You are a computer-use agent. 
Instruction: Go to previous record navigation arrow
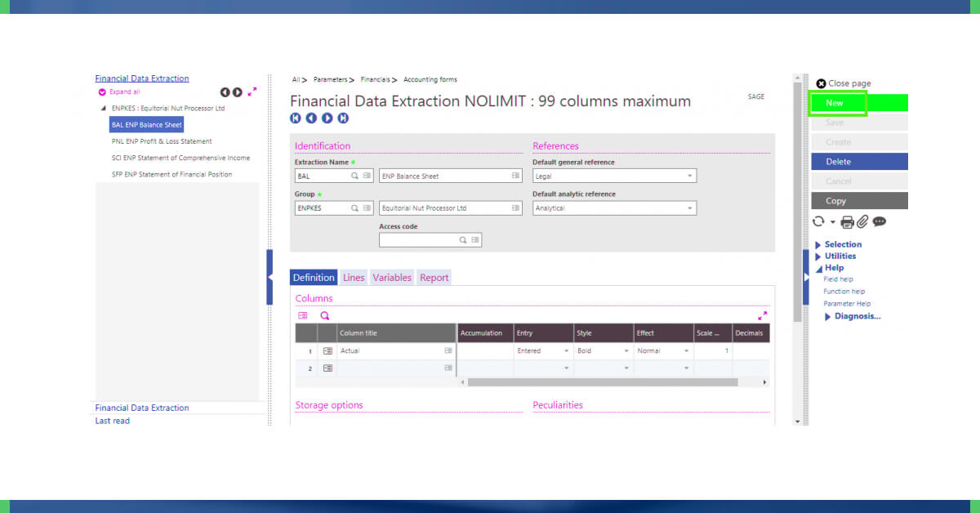(x=311, y=118)
